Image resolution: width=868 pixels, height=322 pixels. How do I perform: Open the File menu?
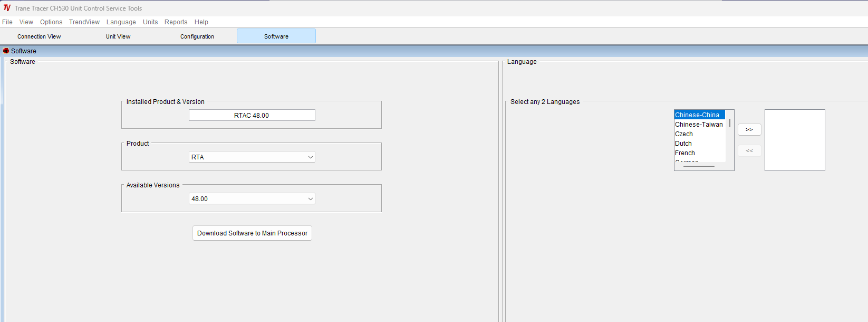pyautogui.click(x=7, y=22)
